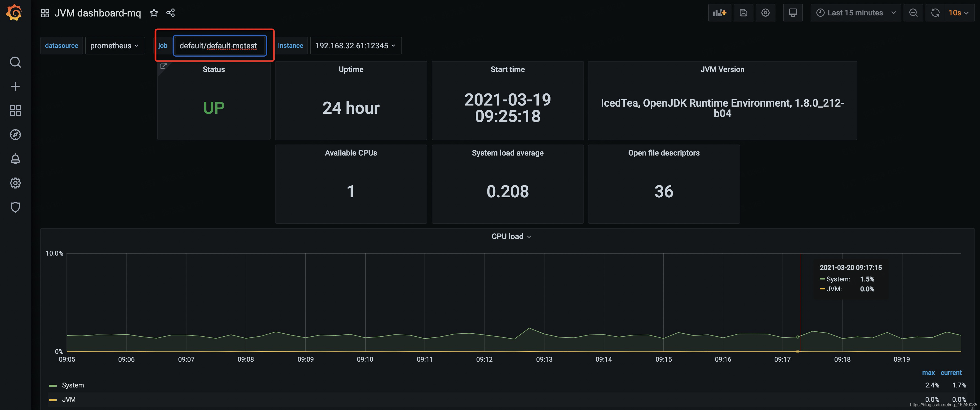Screen dimensions: 980x410
Task: Click the JVM Version panel title
Action: 722,69
